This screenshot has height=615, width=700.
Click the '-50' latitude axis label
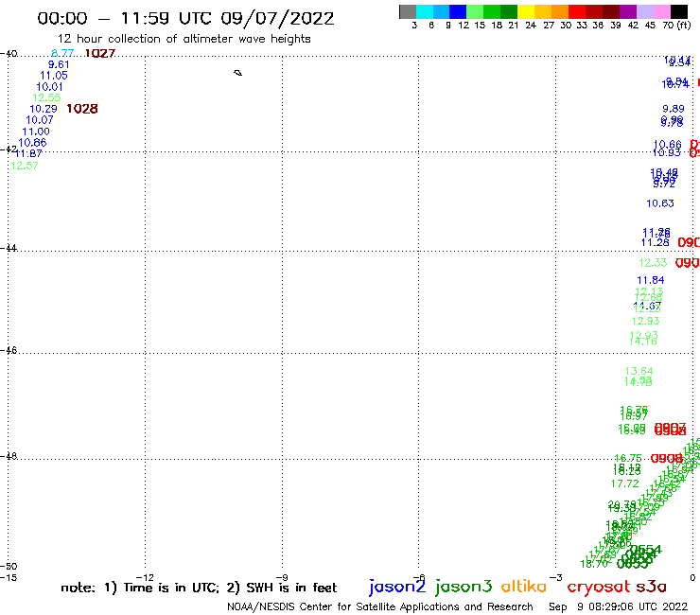(x=9, y=567)
